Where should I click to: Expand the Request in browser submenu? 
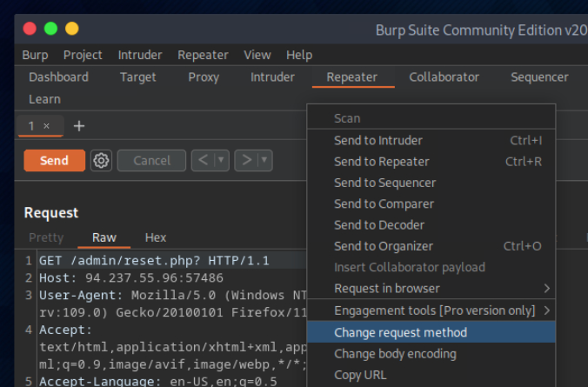(x=547, y=288)
